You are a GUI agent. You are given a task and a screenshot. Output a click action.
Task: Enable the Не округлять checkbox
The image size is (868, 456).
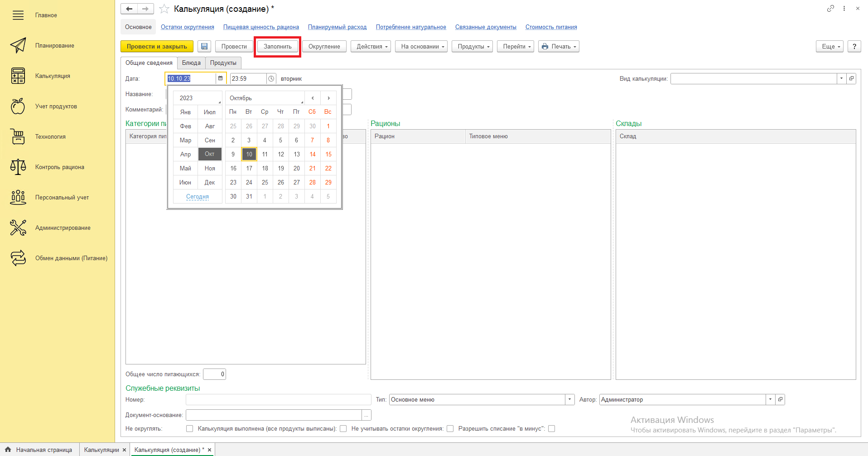[x=190, y=429]
